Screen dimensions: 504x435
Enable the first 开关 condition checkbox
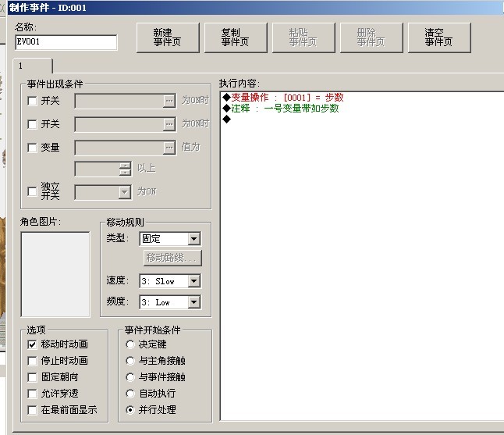tap(32, 101)
